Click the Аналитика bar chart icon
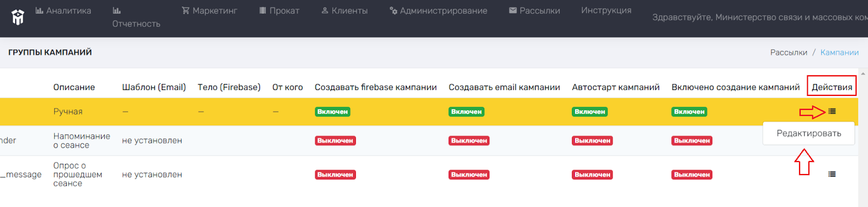The width and height of the screenshot is (868, 207). pos(39,10)
